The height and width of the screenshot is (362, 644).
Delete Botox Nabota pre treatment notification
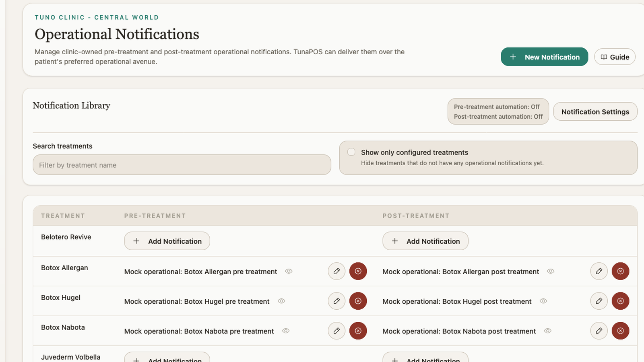(358, 331)
